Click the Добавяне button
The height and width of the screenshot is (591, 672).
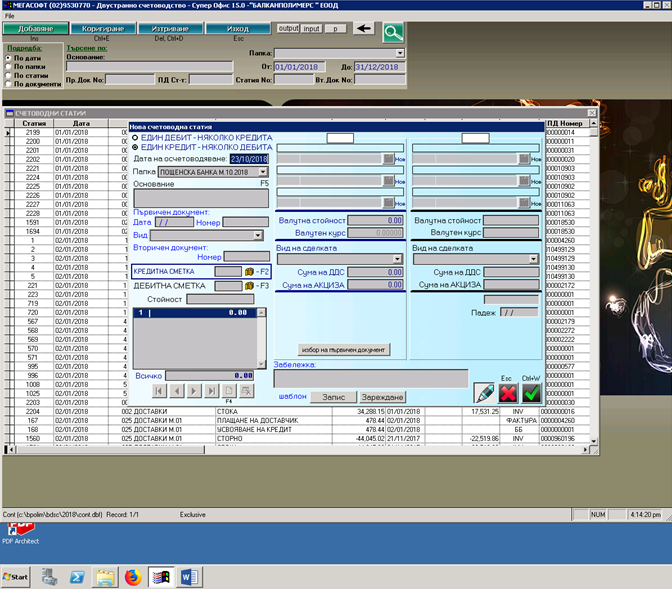tap(35, 29)
